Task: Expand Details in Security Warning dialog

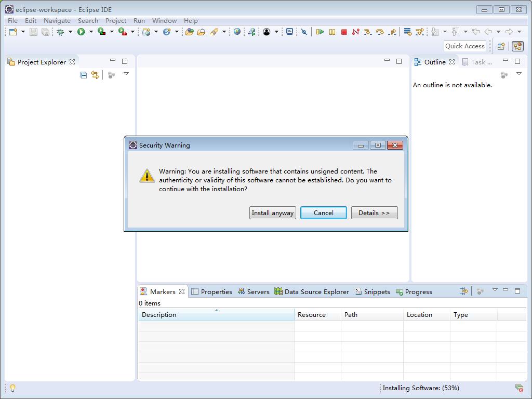Action: [374, 212]
